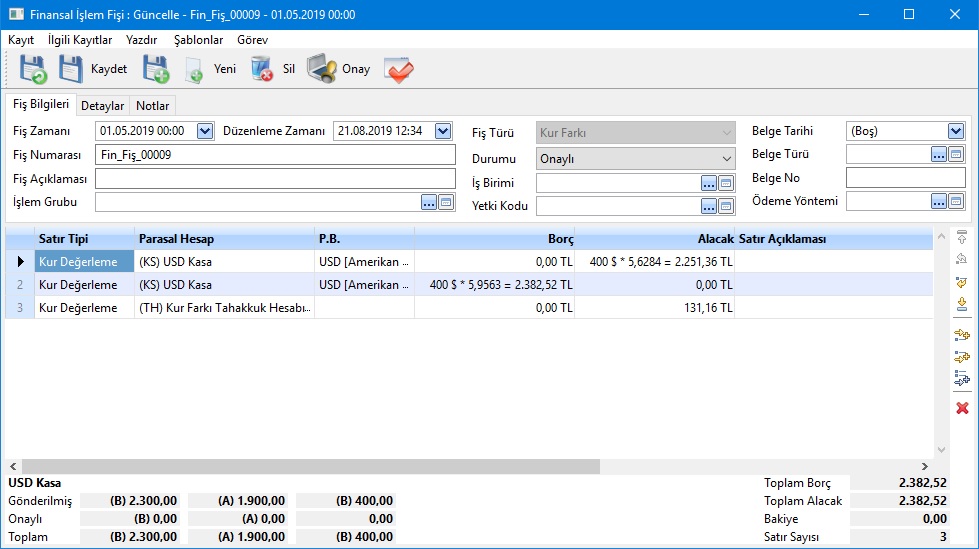Expand the Durumu Onaylı combo box
Screen dimensions: 979x549
click(726, 159)
